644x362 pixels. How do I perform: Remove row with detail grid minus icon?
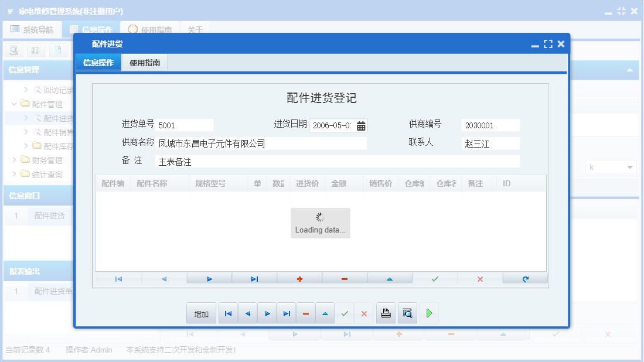coord(345,279)
